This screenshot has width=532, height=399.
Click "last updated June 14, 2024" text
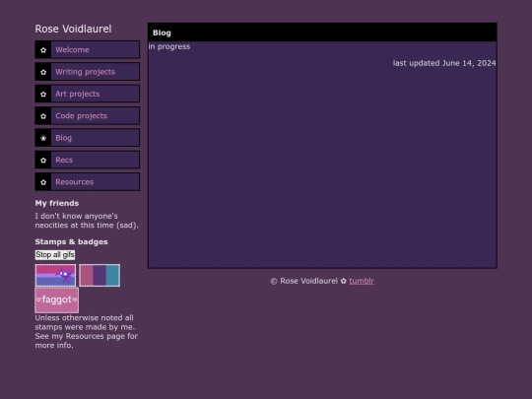coord(444,63)
